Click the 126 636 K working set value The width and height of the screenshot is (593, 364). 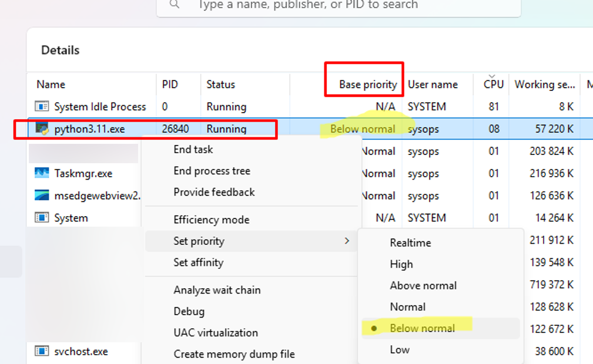pos(551,196)
